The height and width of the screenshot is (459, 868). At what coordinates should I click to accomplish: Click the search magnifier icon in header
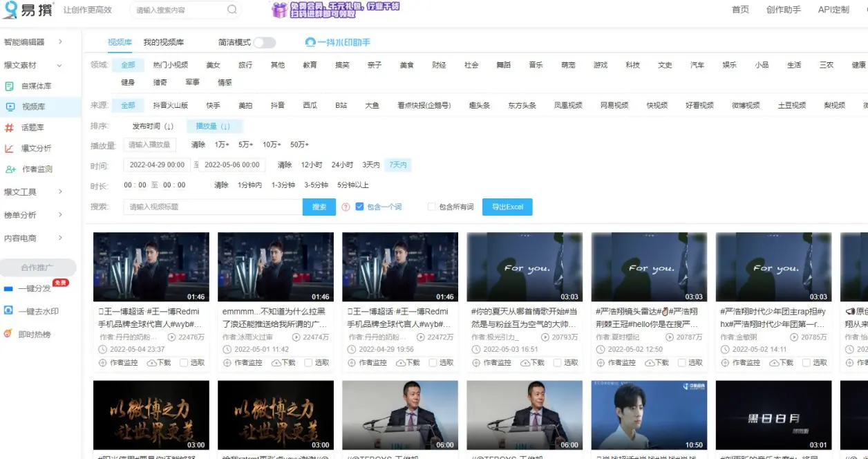pos(232,10)
